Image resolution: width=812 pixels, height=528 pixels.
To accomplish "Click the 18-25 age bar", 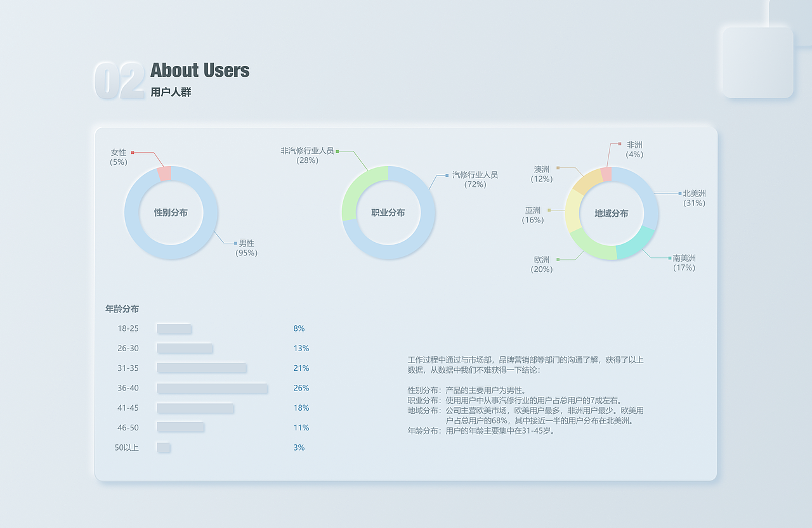I will point(174,328).
